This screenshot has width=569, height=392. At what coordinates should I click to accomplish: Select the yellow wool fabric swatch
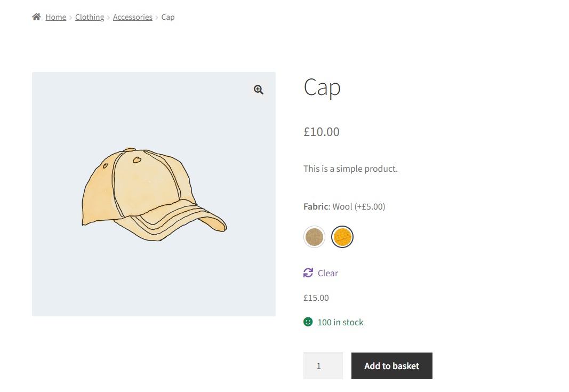click(x=342, y=236)
